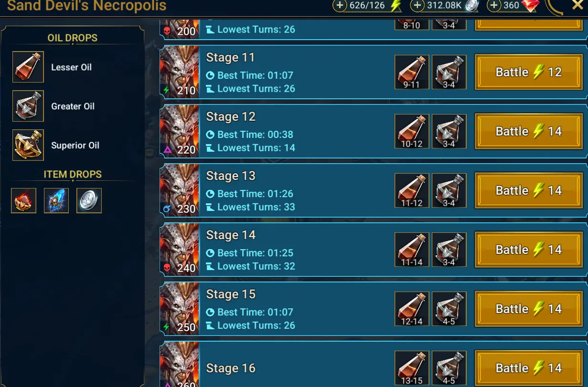Screen dimensions: 588x387
Task: Click the plus icon next to 312.08K silver
Action: (417, 5)
